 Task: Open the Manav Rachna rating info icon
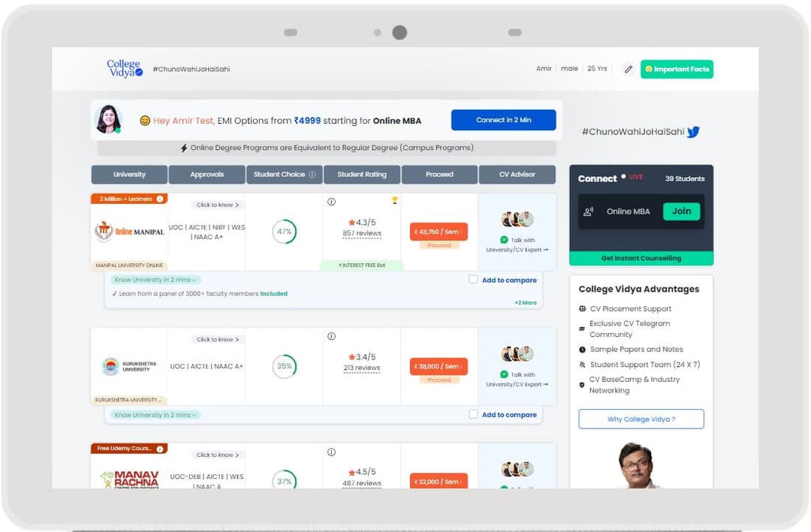tap(332, 452)
